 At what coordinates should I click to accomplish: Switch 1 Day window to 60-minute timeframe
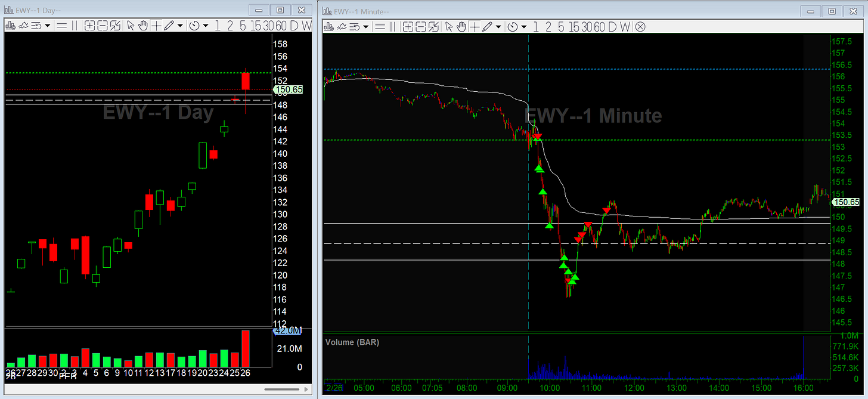pos(281,26)
